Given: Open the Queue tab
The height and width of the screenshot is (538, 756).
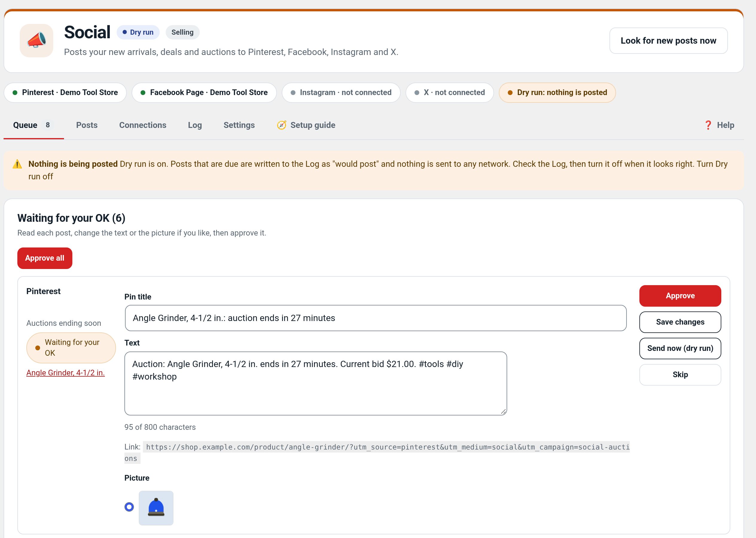Looking at the screenshot, I should pyautogui.click(x=33, y=125).
